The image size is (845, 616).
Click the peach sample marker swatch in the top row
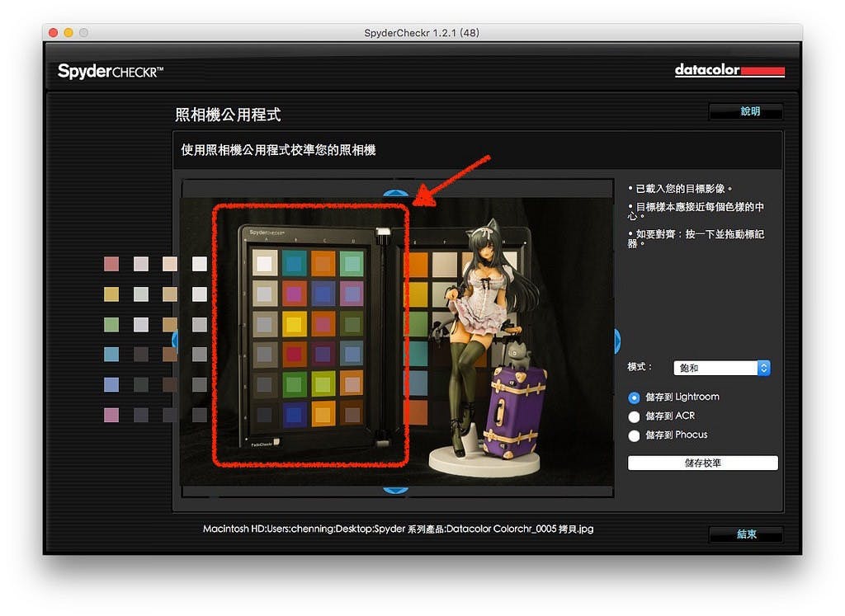click(170, 264)
